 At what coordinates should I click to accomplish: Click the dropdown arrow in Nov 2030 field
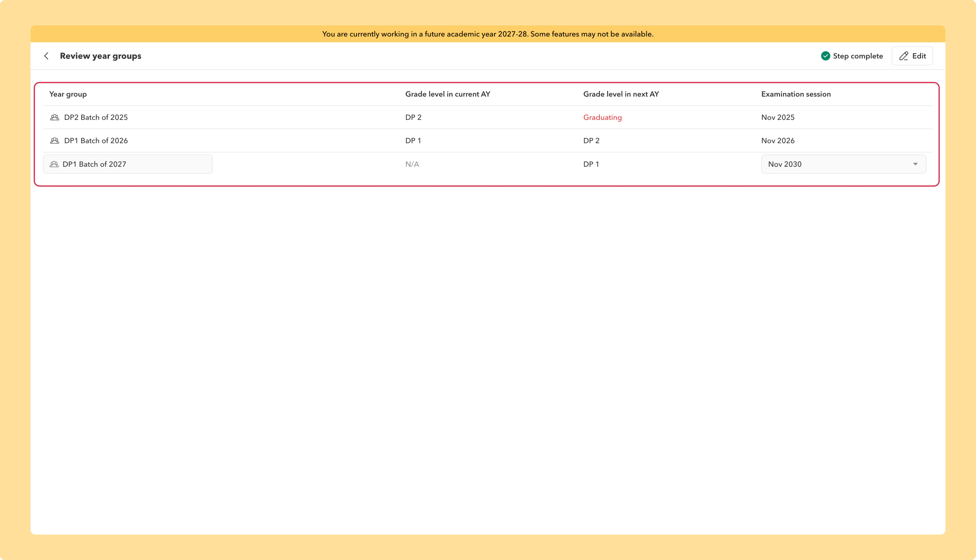(915, 164)
